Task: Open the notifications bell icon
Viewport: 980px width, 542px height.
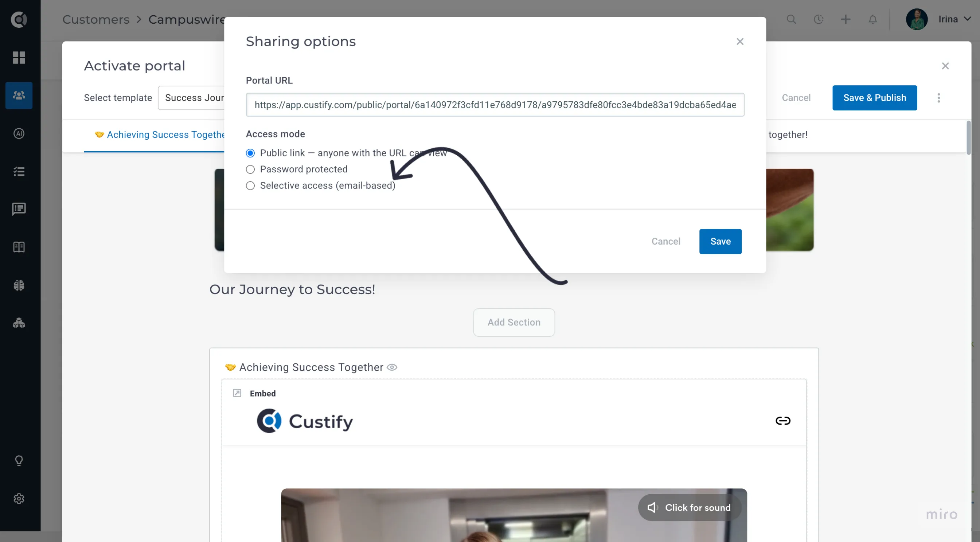Action: point(873,19)
